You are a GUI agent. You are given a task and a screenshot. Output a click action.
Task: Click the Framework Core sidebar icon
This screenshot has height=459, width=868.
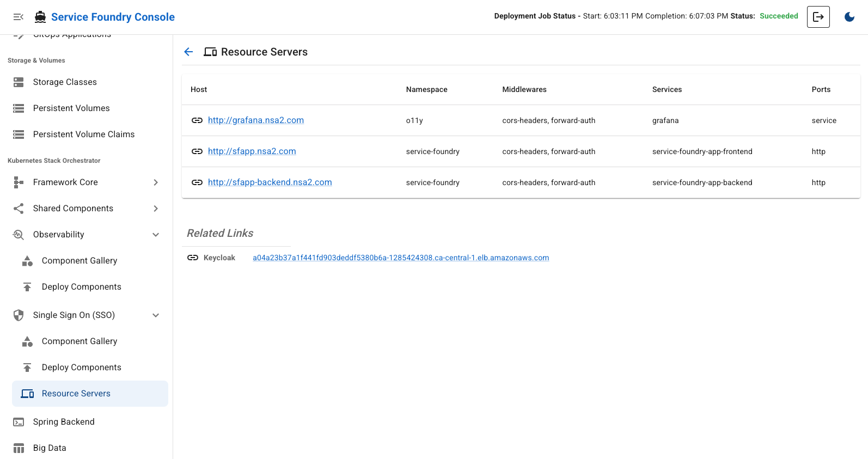[19, 182]
